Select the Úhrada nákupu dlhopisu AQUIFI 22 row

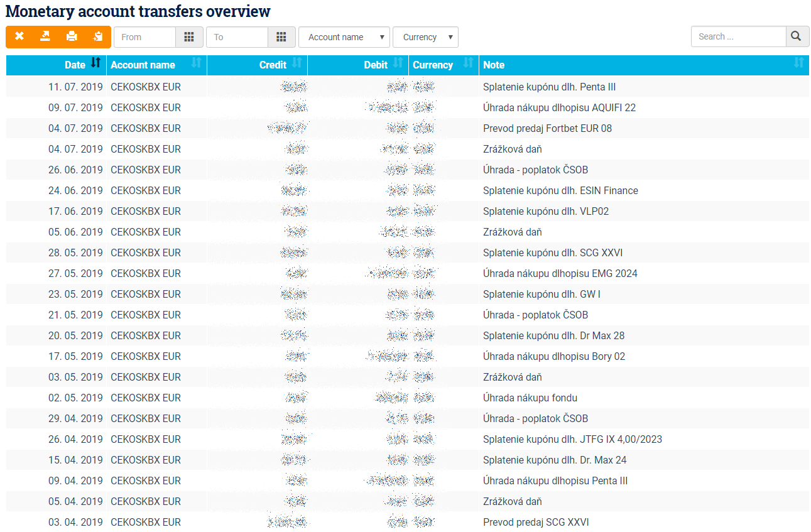coord(558,107)
